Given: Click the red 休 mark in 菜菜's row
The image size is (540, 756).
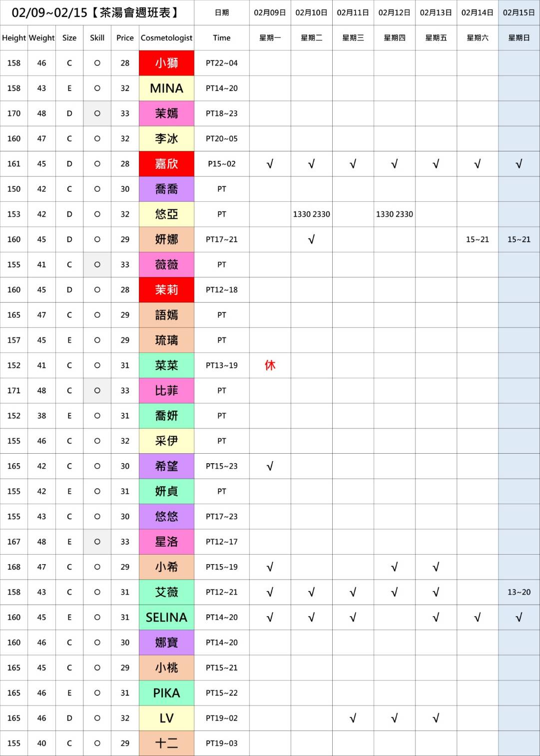Looking at the screenshot, I should point(270,365).
